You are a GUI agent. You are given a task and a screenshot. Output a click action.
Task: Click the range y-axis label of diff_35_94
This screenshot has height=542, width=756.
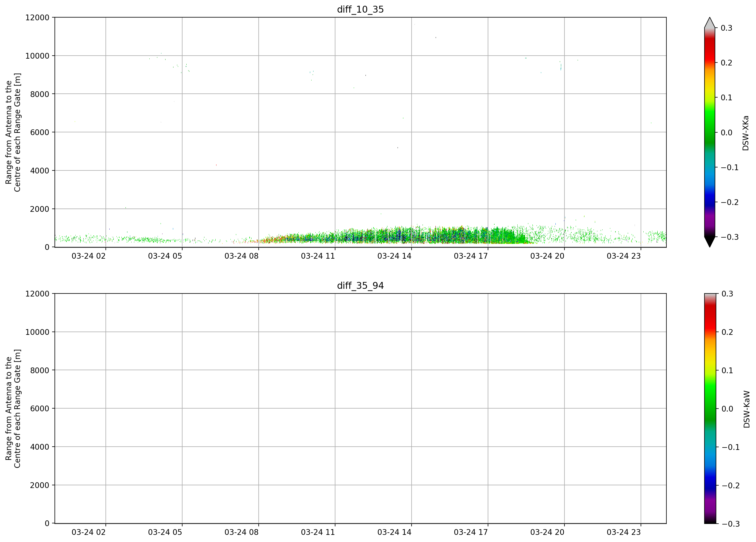pyautogui.click(x=13, y=409)
